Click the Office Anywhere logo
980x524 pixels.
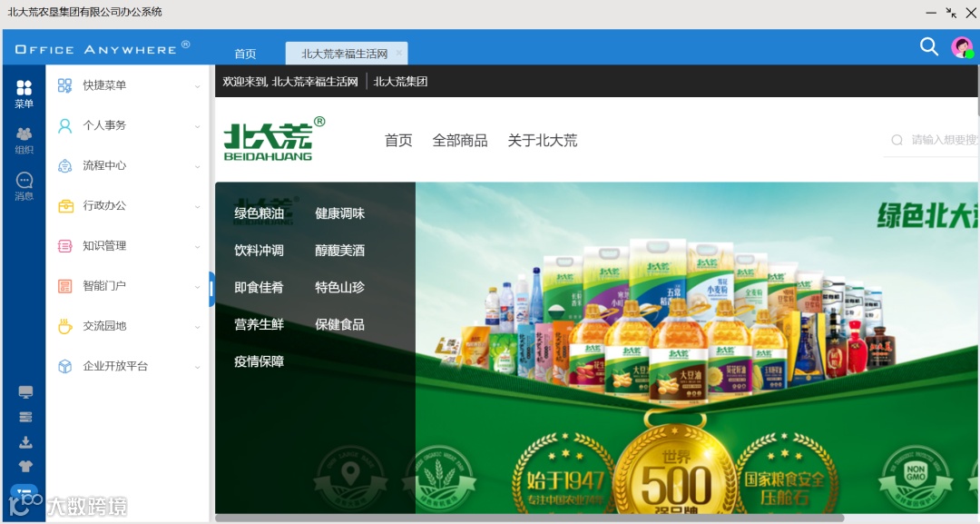pyautogui.click(x=103, y=48)
